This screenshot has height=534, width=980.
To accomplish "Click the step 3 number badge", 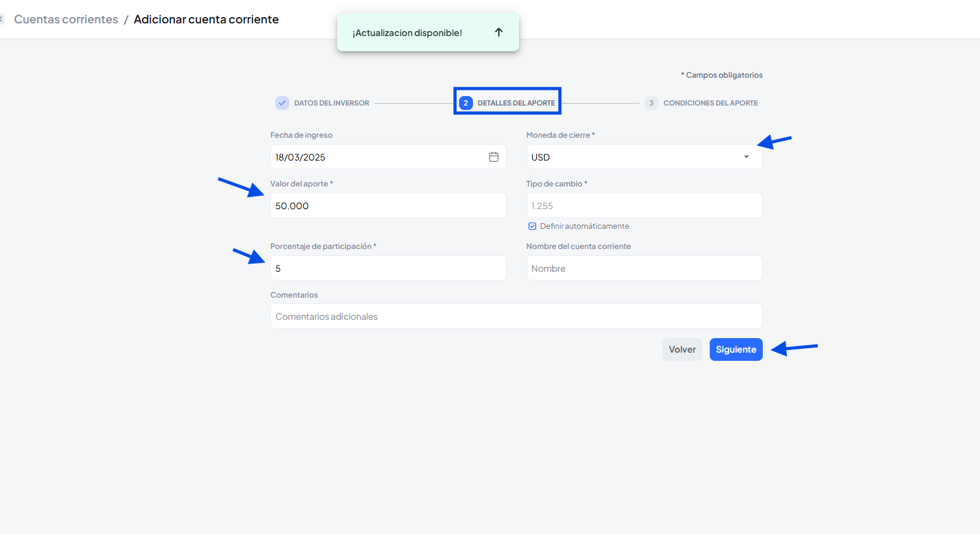I will pos(651,103).
